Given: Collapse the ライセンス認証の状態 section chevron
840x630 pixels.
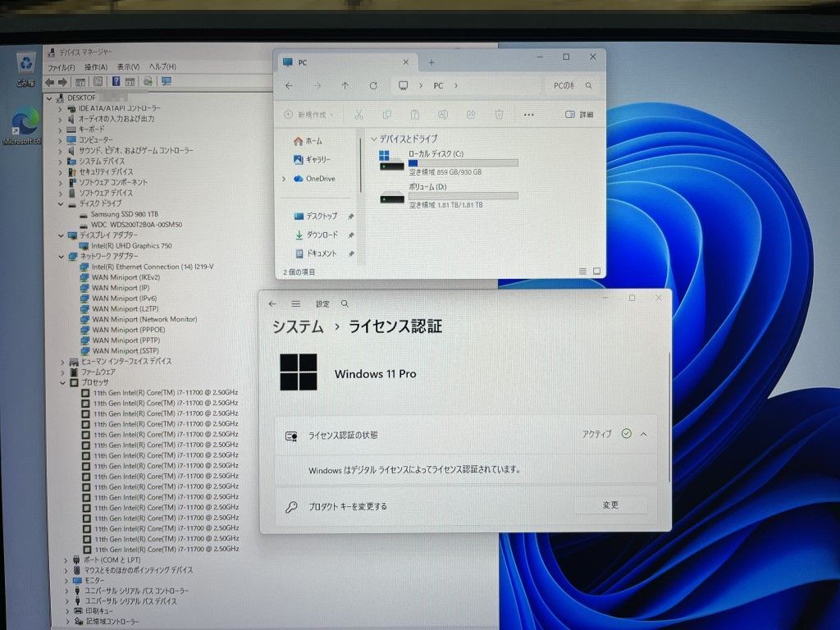Looking at the screenshot, I should (x=644, y=434).
